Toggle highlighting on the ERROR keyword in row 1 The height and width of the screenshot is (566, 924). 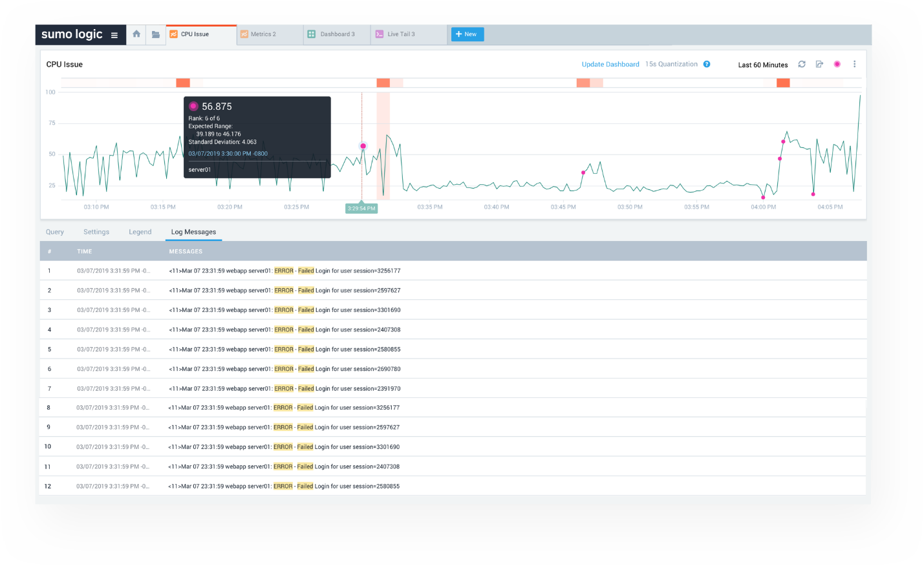(284, 270)
